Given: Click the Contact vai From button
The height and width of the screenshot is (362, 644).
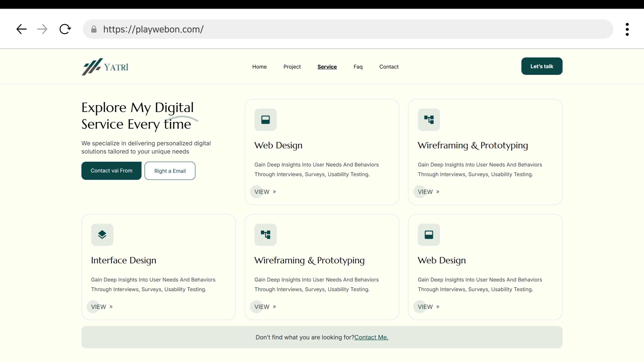Looking at the screenshot, I should [111, 171].
